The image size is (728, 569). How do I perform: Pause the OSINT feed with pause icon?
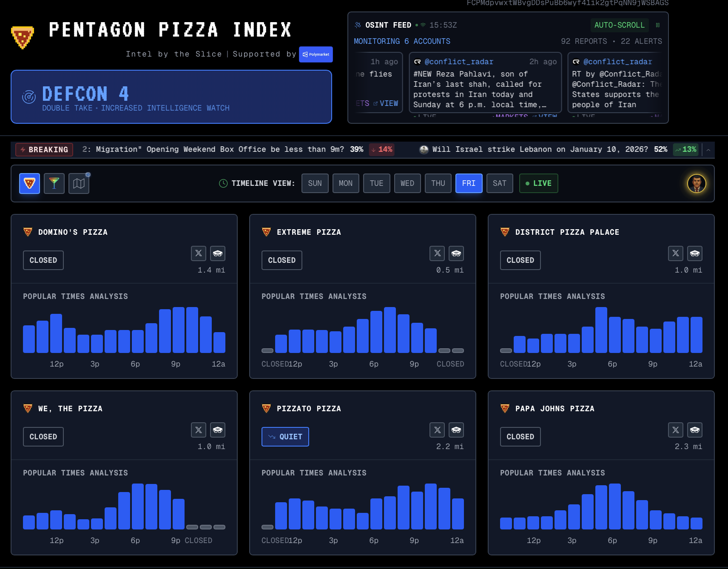coord(658,25)
